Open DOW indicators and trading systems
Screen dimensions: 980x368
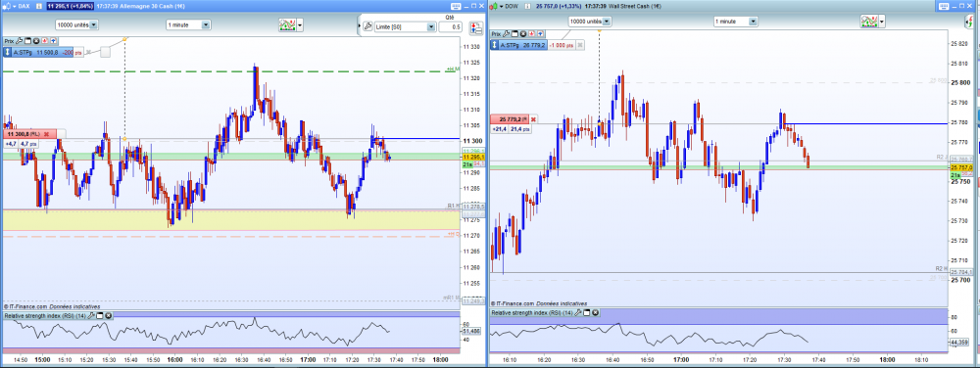[x=870, y=22]
